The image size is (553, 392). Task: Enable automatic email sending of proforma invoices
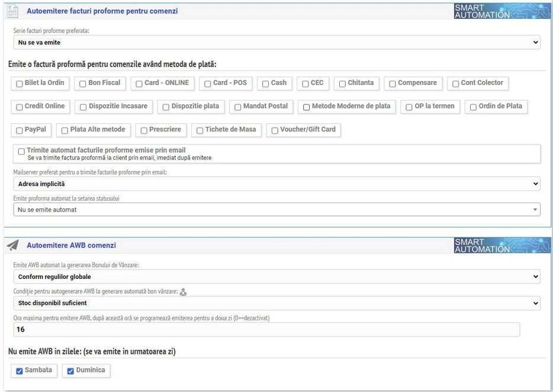[x=22, y=151]
